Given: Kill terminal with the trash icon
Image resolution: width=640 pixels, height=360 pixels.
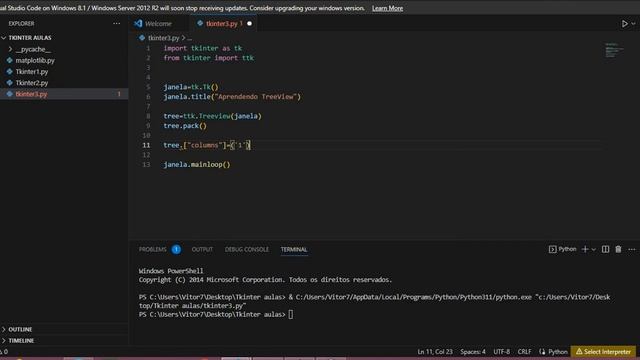Looking at the screenshot, I should [x=618, y=249].
